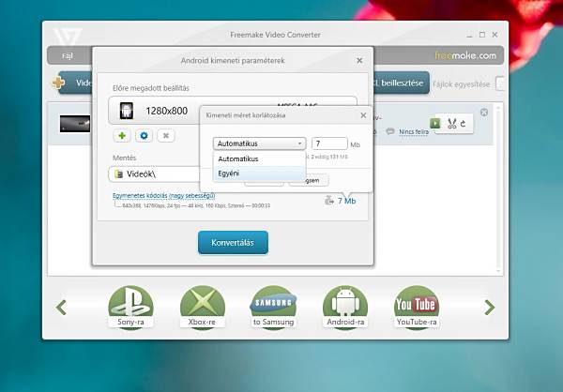This screenshot has height=392, width=563.
Task: Open the 1280x800 Android preset selector
Action: pyautogui.click(x=155, y=111)
